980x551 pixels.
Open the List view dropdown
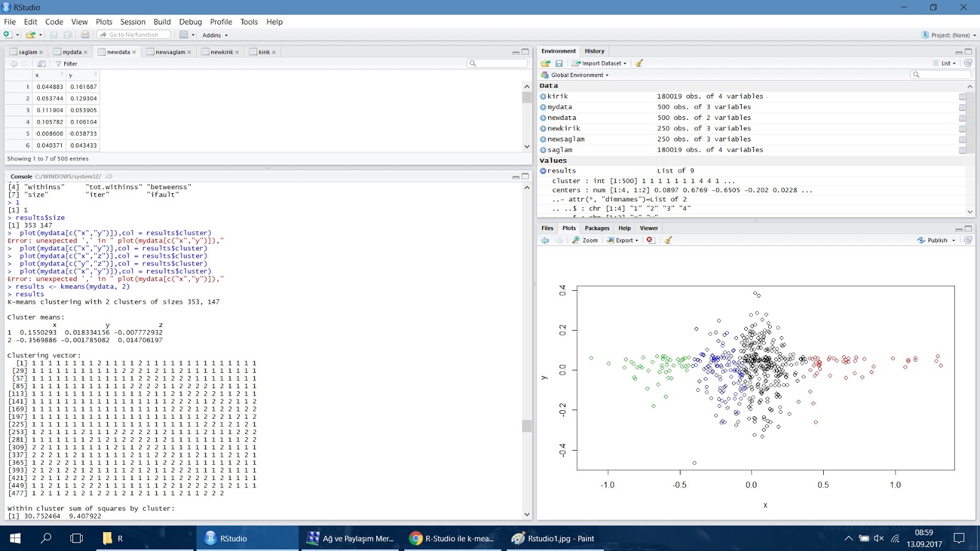946,63
